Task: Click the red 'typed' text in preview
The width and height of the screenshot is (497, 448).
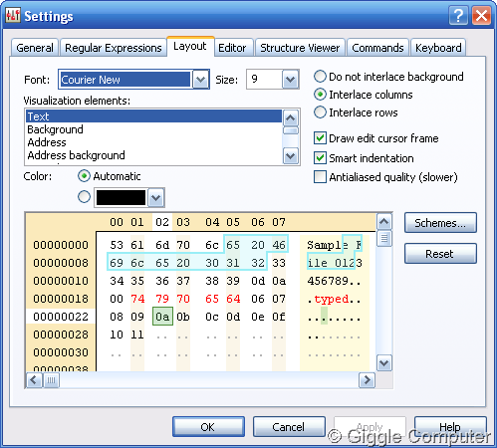Action: pyautogui.click(x=332, y=299)
